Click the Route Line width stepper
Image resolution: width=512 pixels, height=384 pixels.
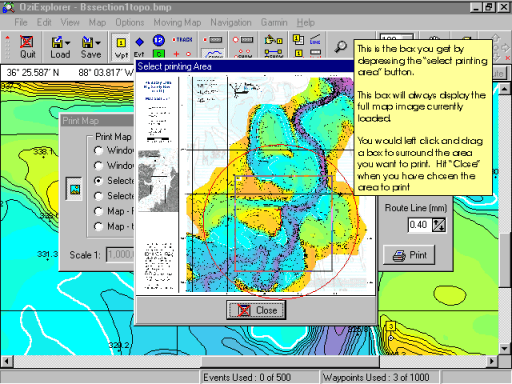pyautogui.click(x=439, y=225)
